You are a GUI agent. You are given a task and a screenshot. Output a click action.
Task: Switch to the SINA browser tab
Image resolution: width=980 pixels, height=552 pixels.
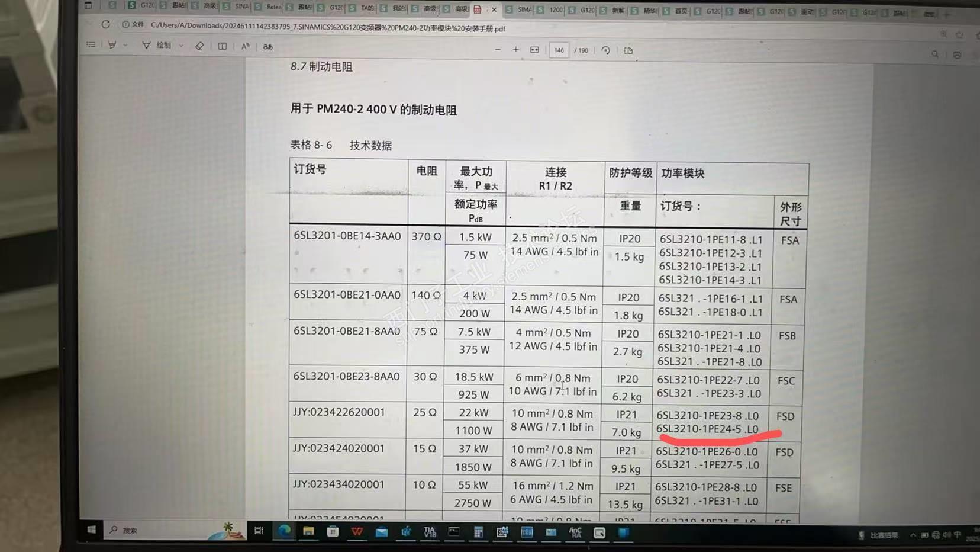pos(236,6)
